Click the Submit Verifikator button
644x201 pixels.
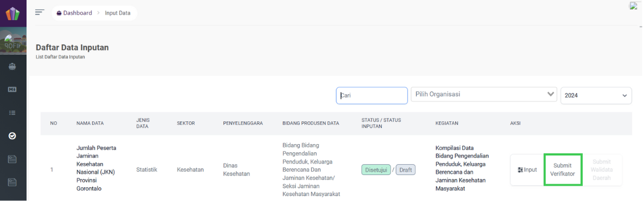(x=563, y=170)
